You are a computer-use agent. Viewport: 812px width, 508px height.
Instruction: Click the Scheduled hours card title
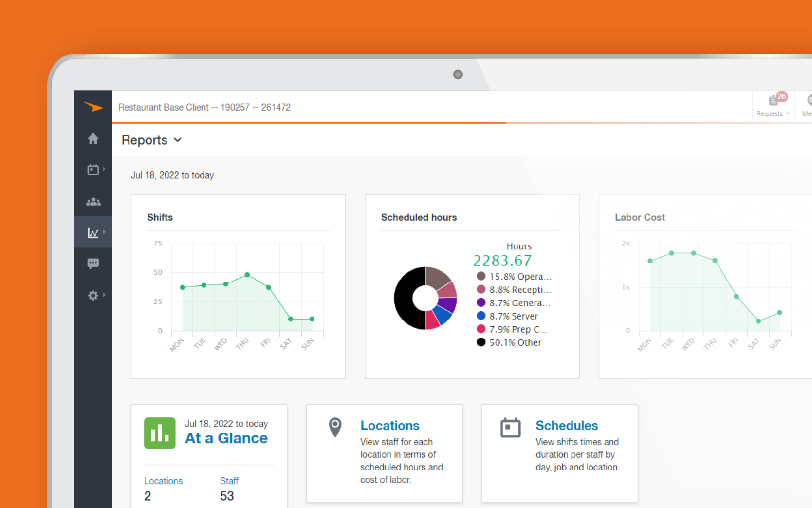tap(419, 217)
